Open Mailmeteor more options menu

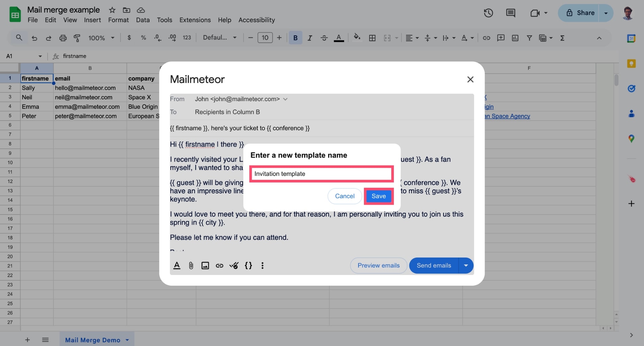[262, 265]
